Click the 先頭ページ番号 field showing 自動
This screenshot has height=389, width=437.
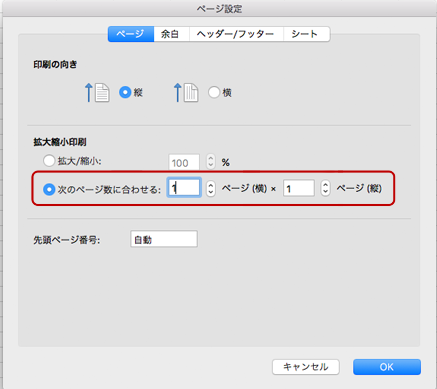click(x=164, y=239)
